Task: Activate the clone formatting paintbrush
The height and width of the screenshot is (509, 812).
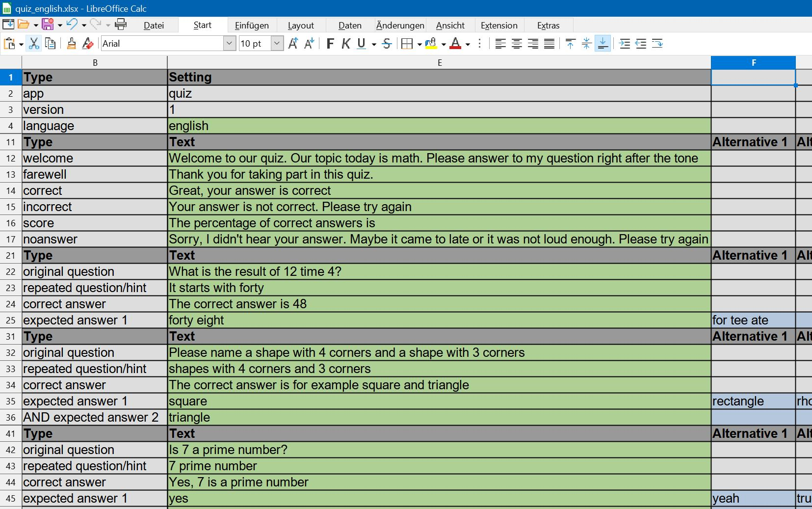Action: tap(72, 44)
